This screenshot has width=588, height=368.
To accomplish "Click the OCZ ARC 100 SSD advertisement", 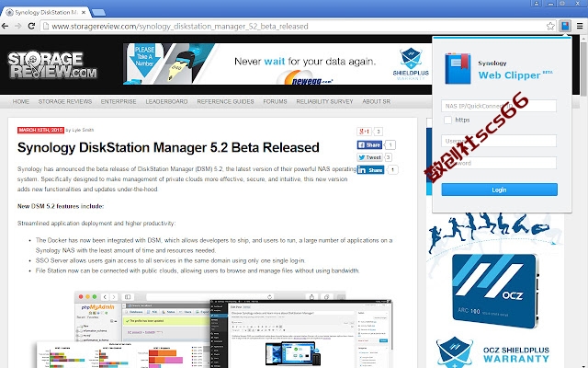I will point(495,291).
